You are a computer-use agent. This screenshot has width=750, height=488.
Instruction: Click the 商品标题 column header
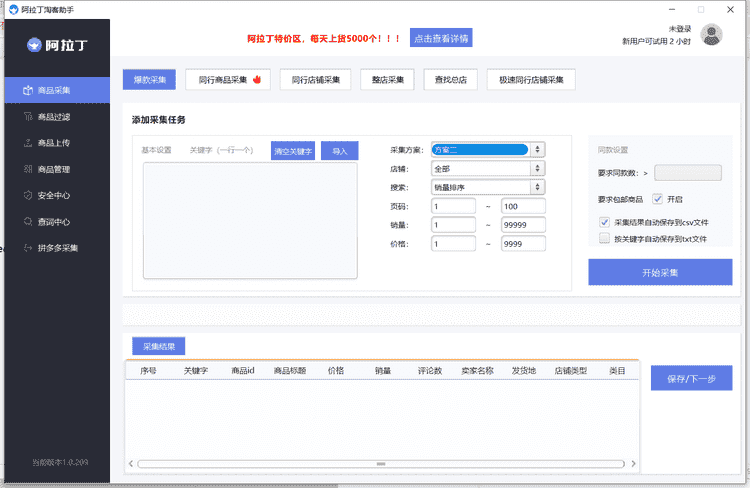click(290, 370)
